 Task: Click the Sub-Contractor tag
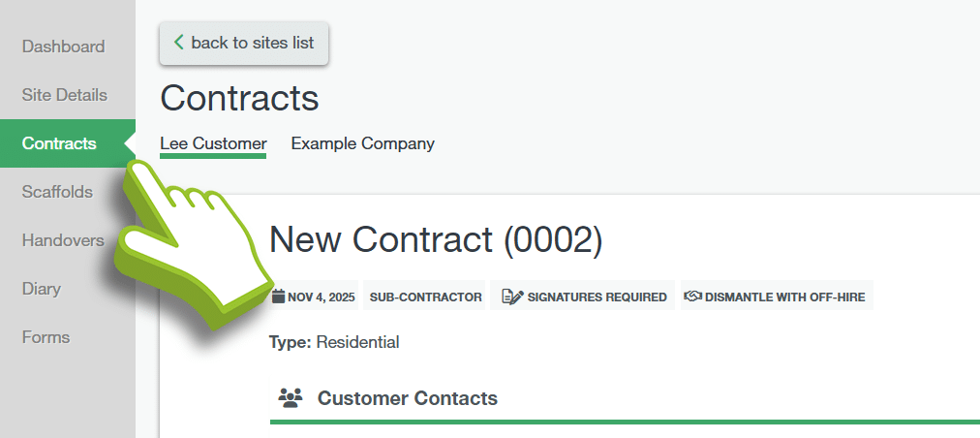tap(425, 297)
